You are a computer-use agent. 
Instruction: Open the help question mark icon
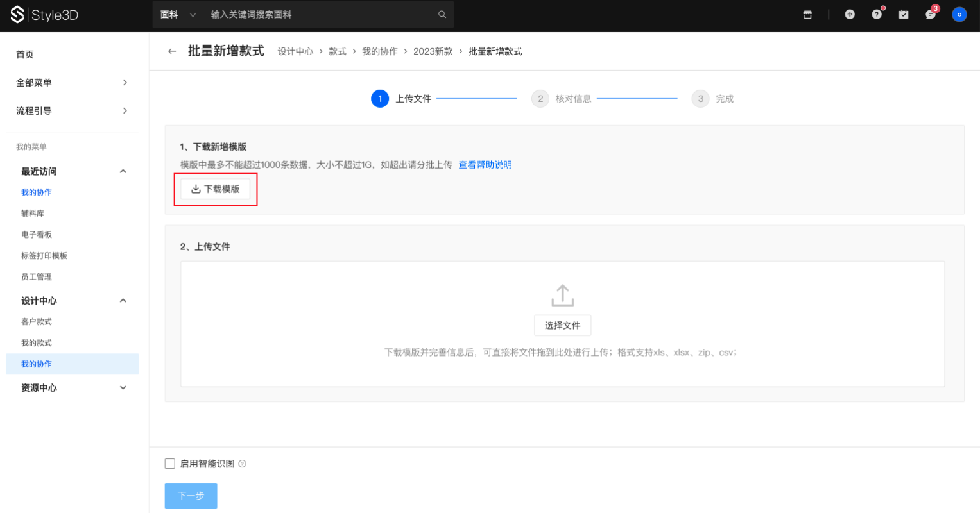coord(877,14)
